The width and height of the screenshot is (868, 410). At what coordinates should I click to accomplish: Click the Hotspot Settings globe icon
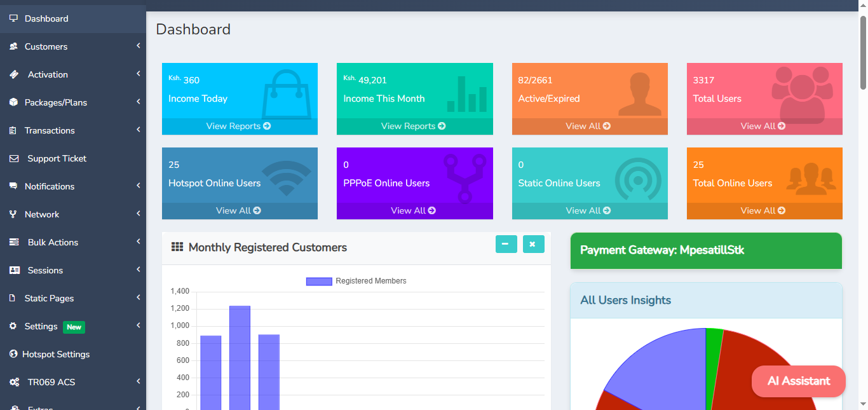tap(13, 354)
